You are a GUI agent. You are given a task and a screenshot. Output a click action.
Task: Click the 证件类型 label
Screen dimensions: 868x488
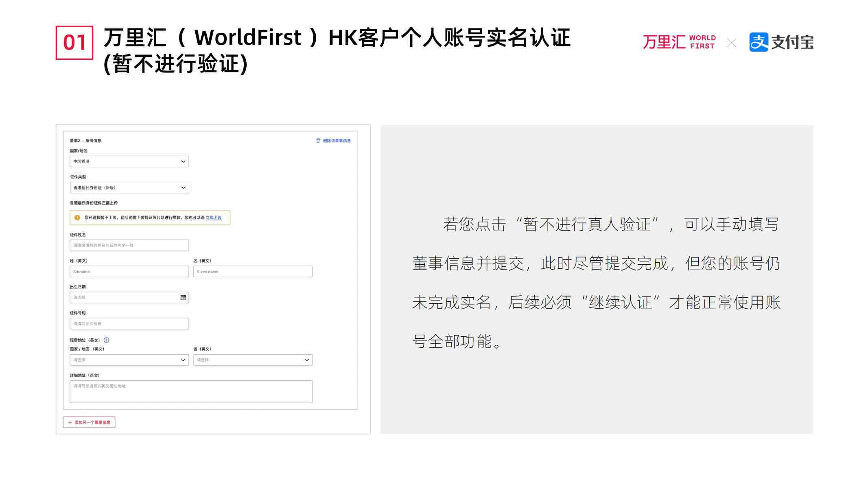pos(78,177)
